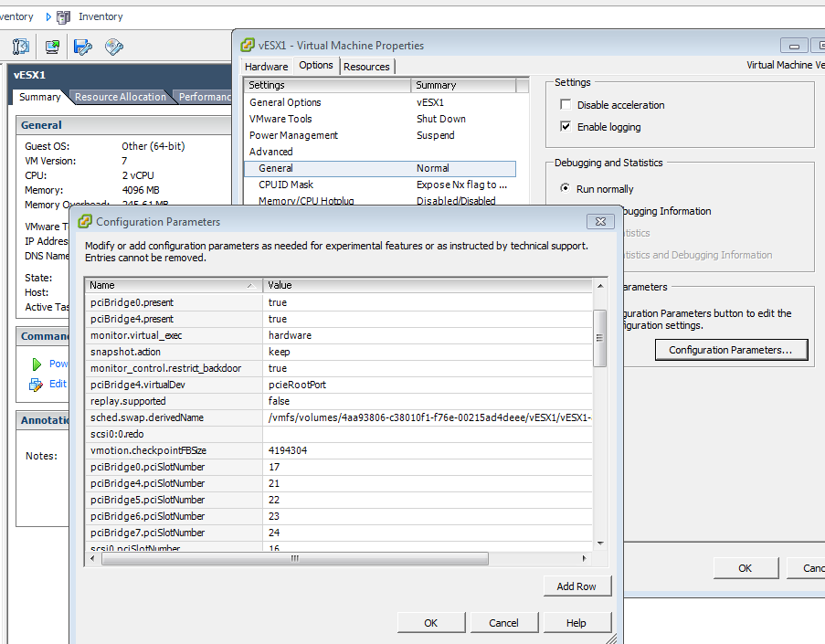
Task: Click the green Power On arrow icon
Action: coord(37,364)
